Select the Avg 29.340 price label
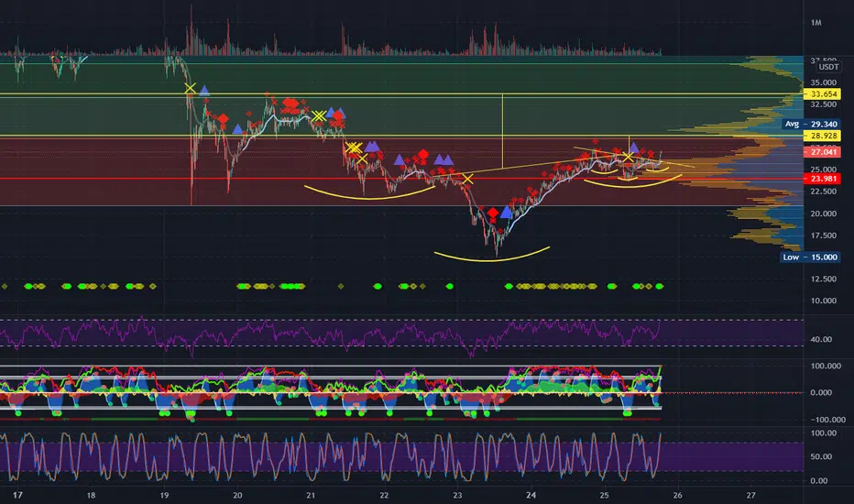Viewport: 854px width, 504px height. [x=810, y=125]
